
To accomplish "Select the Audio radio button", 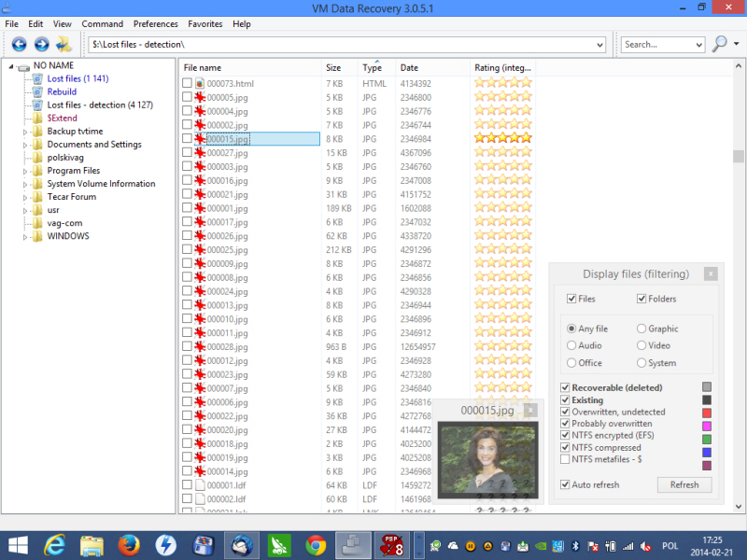I will [x=571, y=345].
